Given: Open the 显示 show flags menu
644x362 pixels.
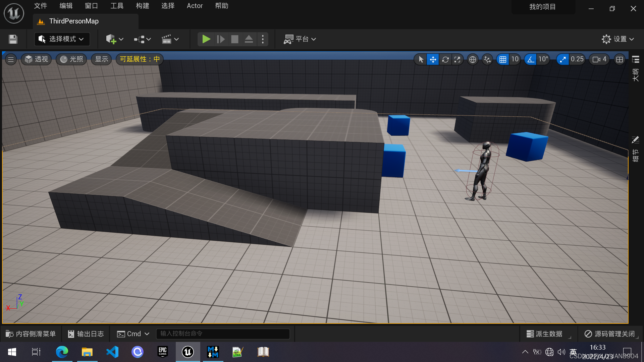Looking at the screenshot, I should click(101, 59).
